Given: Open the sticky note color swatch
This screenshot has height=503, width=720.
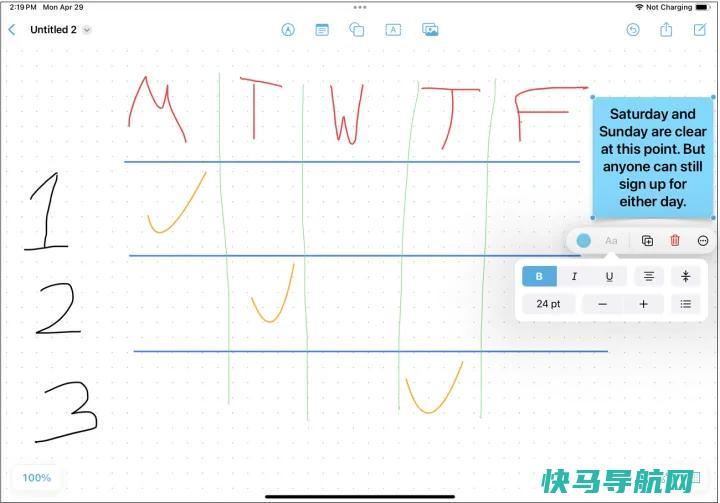Looking at the screenshot, I should pyautogui.click(x=584, y=240).
